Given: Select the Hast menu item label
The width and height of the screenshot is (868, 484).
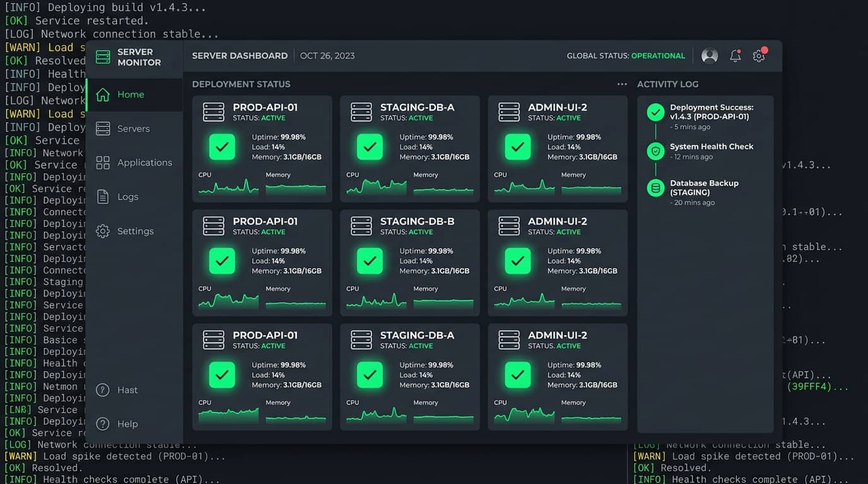Looking at the screenshot, I should (127, 390).
